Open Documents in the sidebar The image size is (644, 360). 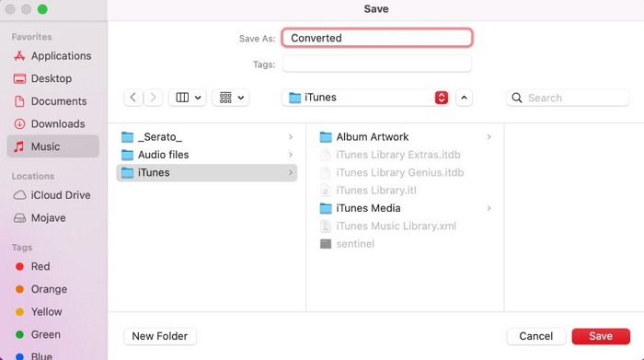point(52,101)
